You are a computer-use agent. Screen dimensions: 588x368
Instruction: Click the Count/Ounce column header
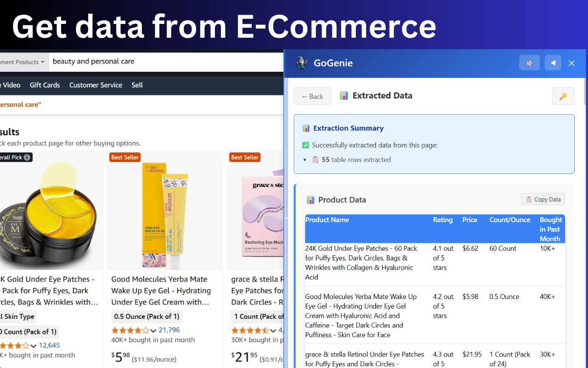click(x=510, y=220)
